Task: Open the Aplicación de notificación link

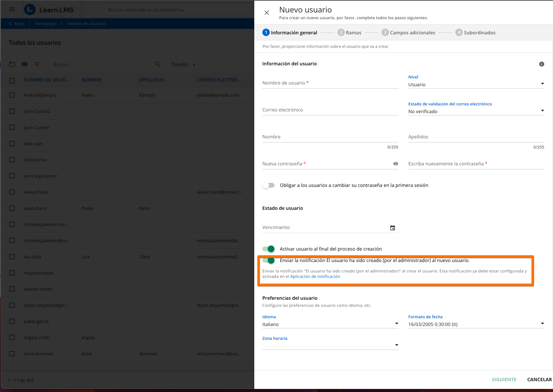Action: [x=315, y=276]
